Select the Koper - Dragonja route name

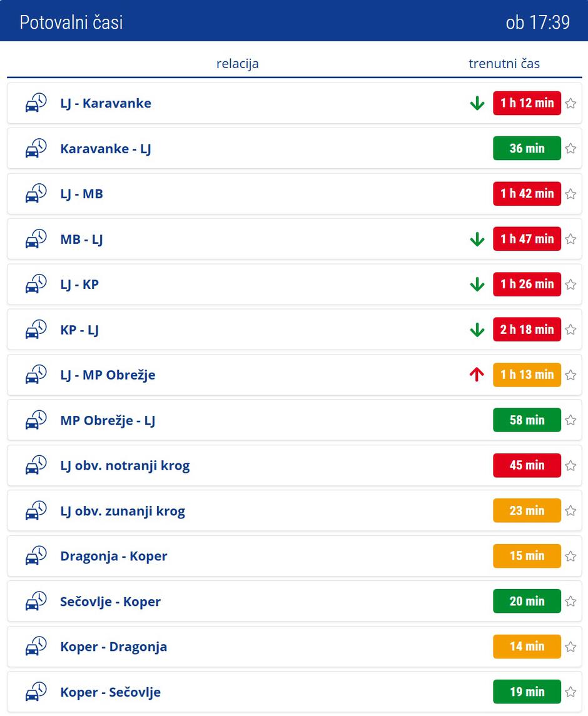click(x=113, y=647)
